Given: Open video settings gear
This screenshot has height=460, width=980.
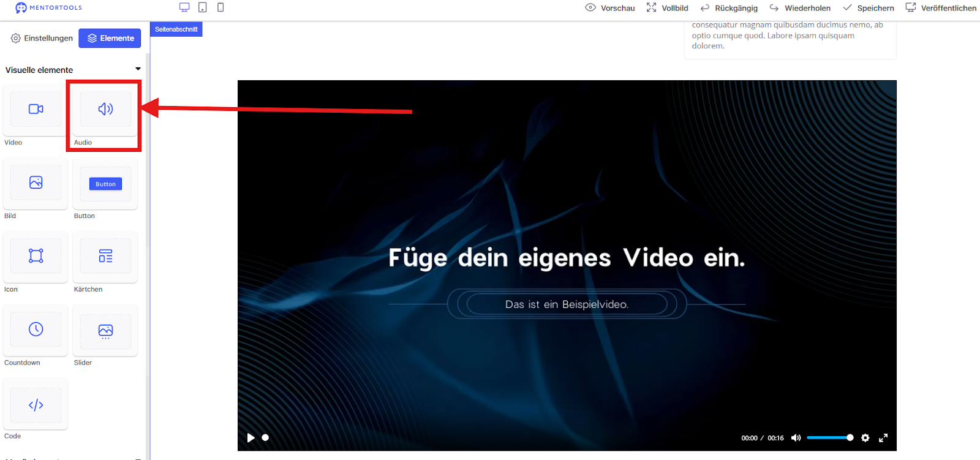Looking at the screenshot, I should 865,438.
